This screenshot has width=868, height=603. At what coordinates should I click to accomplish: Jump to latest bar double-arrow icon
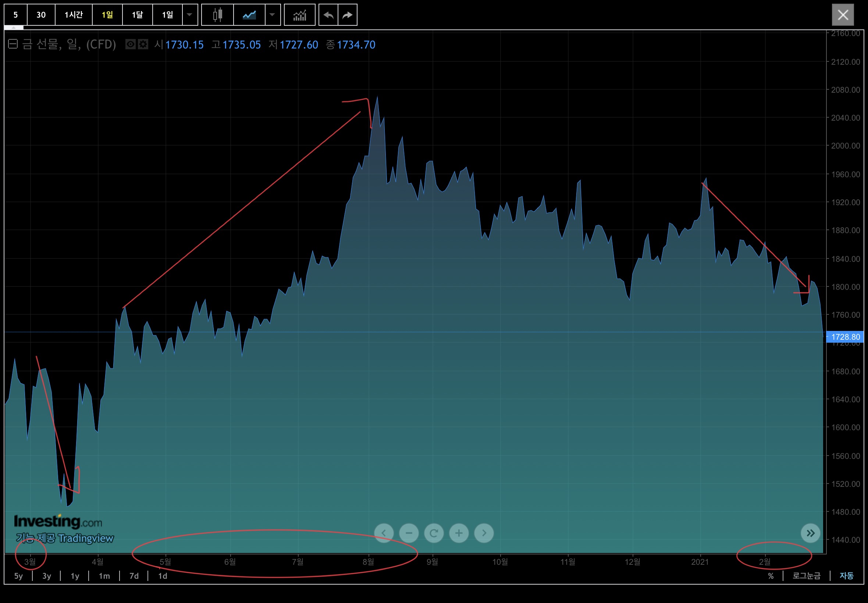(x=810, y=533)
